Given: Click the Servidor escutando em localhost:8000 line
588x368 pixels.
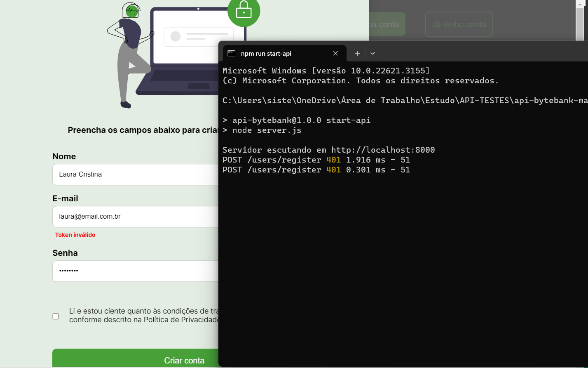Looking at the screenshot, I should [329, 150].
